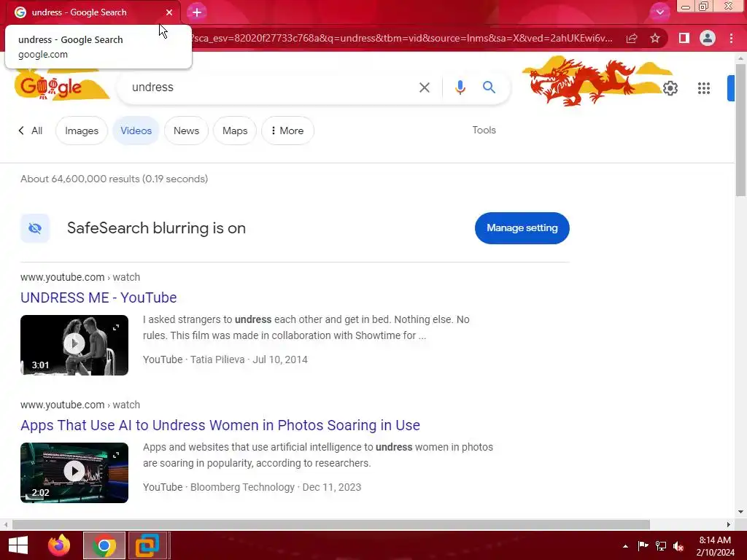
Task: Bookmark this page with the star icon
Action: pos(655,38)
